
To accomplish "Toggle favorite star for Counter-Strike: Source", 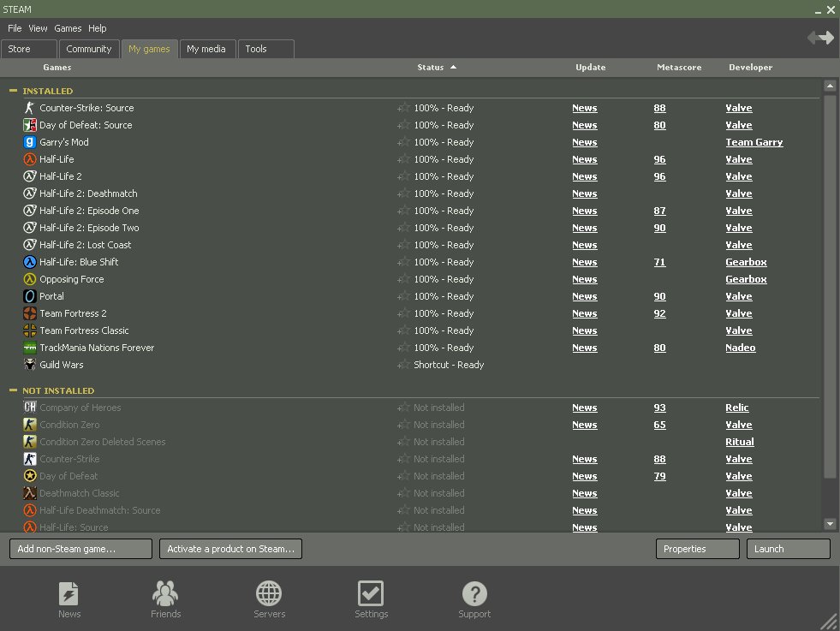I will pos(403,108).
